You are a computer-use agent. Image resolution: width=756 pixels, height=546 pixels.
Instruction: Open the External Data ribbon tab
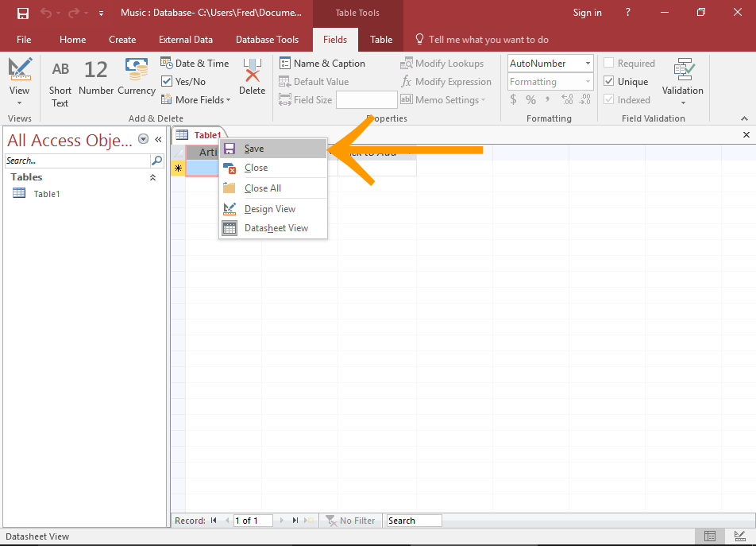tap(186, 40)
